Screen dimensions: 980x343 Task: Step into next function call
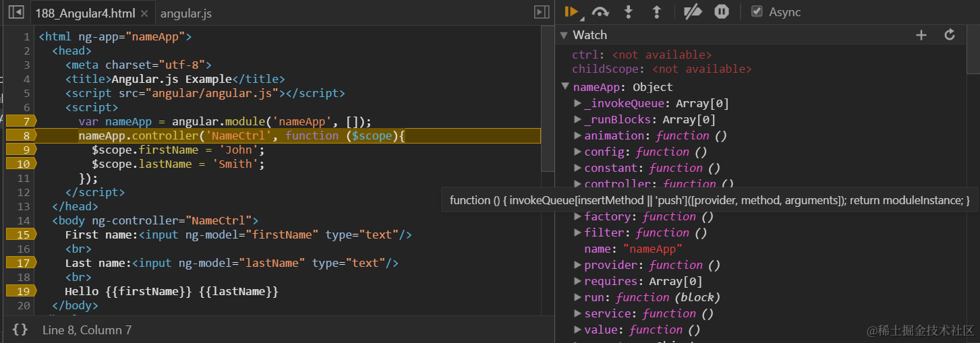click(629, 11)
